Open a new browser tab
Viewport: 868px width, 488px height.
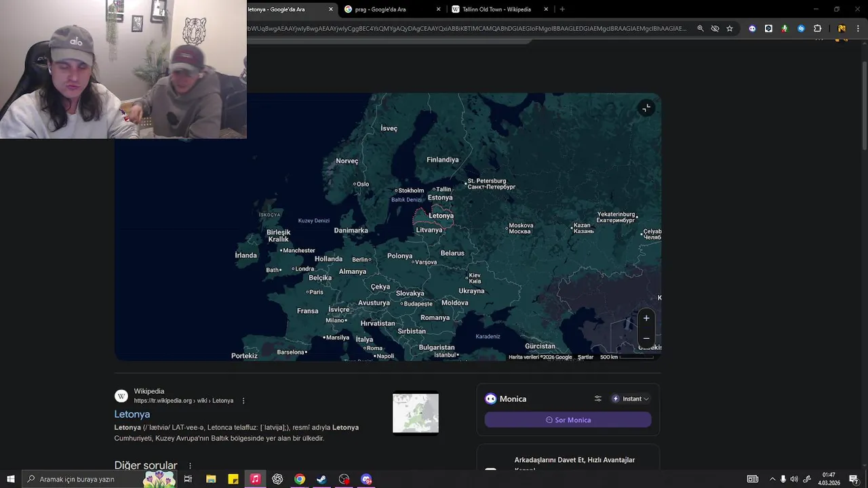562,9
